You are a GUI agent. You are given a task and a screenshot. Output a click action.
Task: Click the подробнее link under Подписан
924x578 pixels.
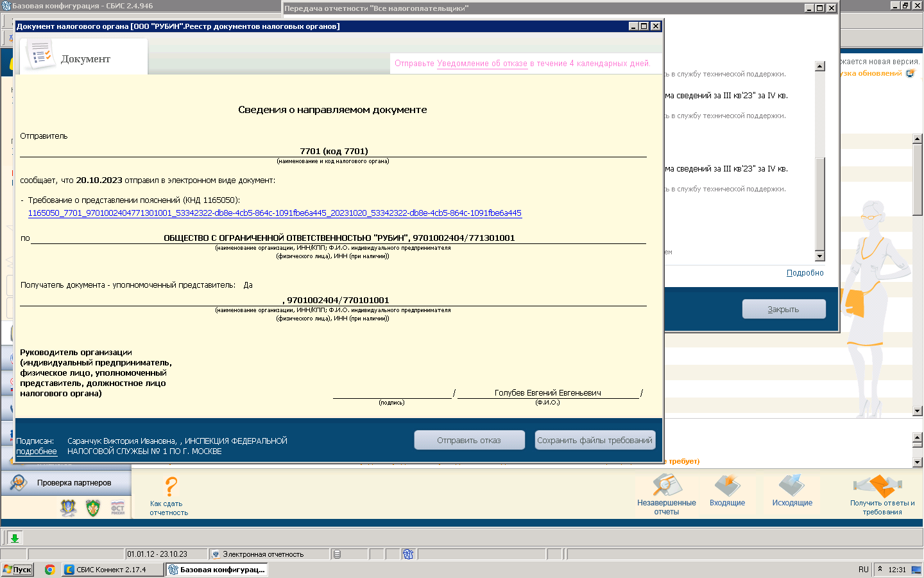click(x=37, y=451)
